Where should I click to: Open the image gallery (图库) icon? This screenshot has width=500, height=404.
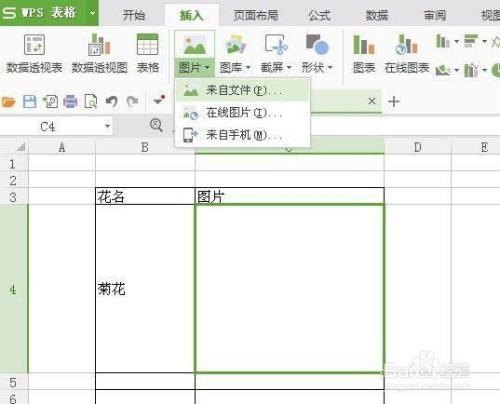click(235, 44)
